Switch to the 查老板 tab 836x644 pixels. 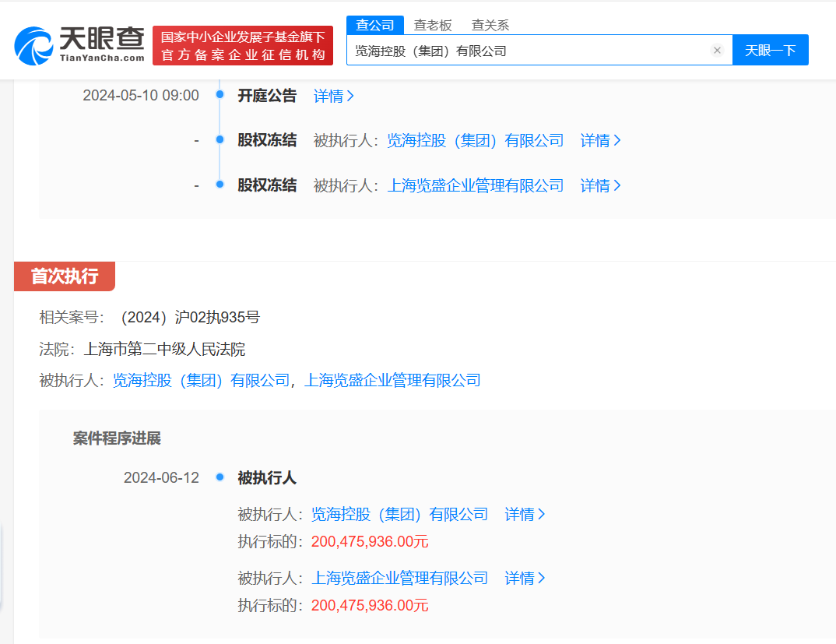pyautogui.click(x=433, y=25)
